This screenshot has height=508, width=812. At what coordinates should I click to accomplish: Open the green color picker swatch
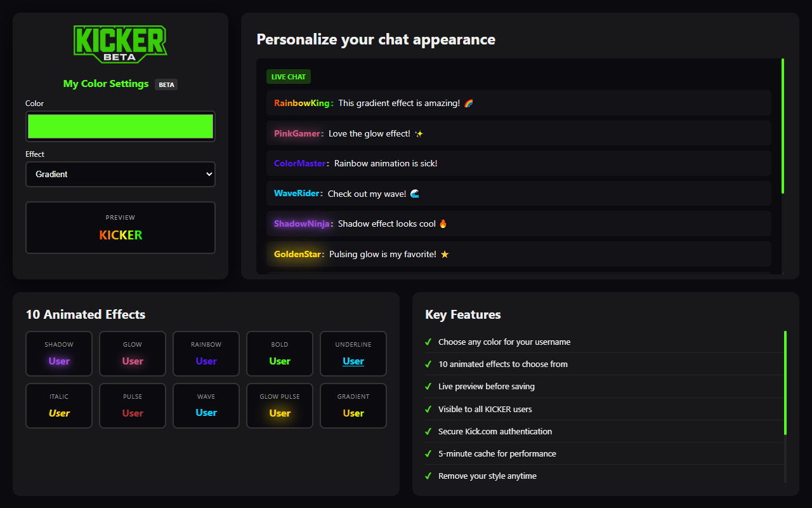121,126
